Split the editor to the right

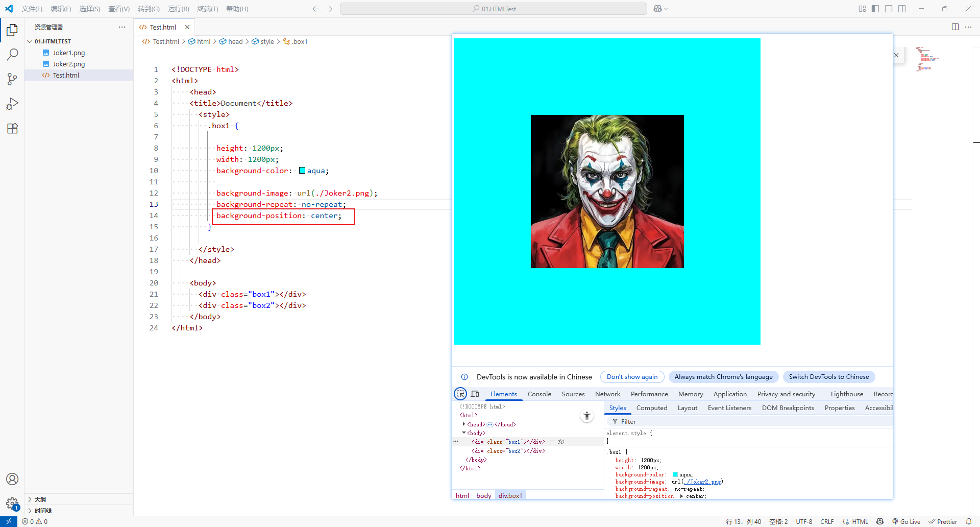pyautogui.click(x=955, y=27)
